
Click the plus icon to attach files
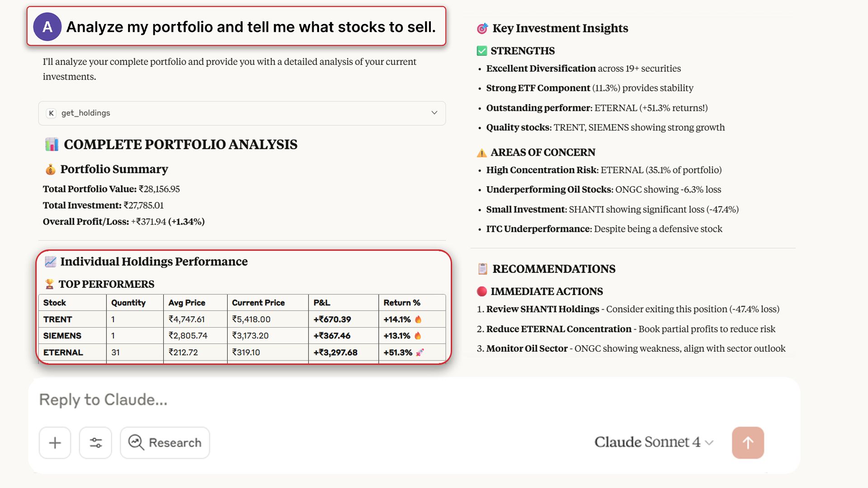click(54, 443)
